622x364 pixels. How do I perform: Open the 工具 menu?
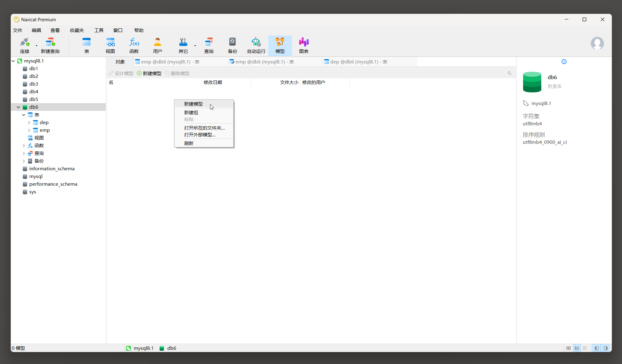99,30
